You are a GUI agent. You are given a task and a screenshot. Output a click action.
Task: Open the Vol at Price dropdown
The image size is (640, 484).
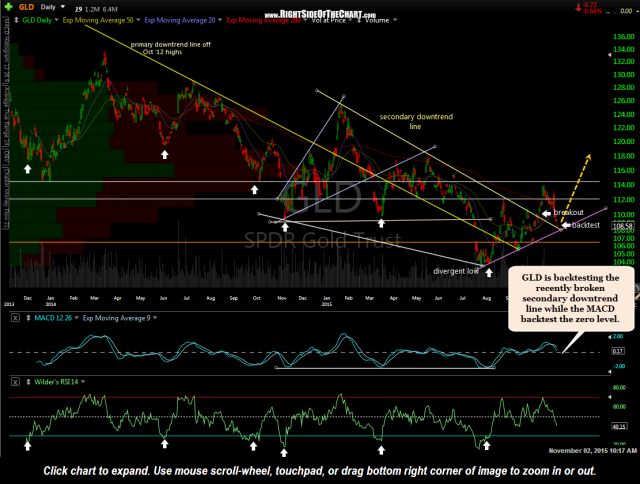coord(349,20)
